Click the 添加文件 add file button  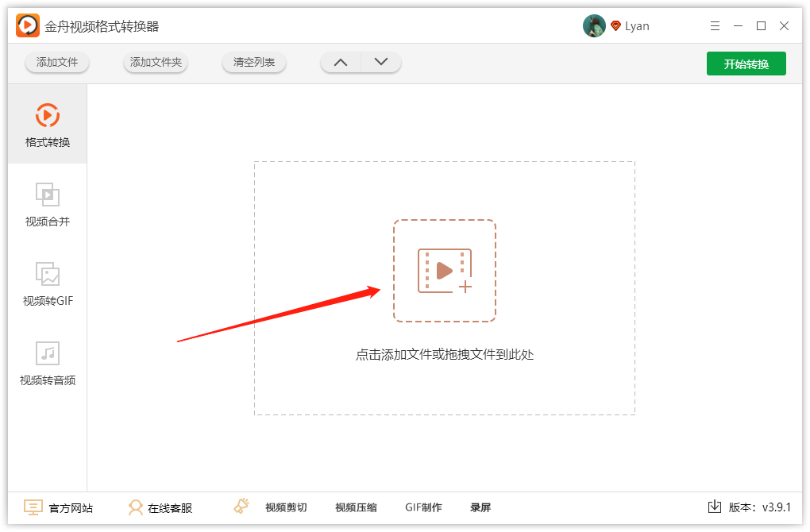56,62
